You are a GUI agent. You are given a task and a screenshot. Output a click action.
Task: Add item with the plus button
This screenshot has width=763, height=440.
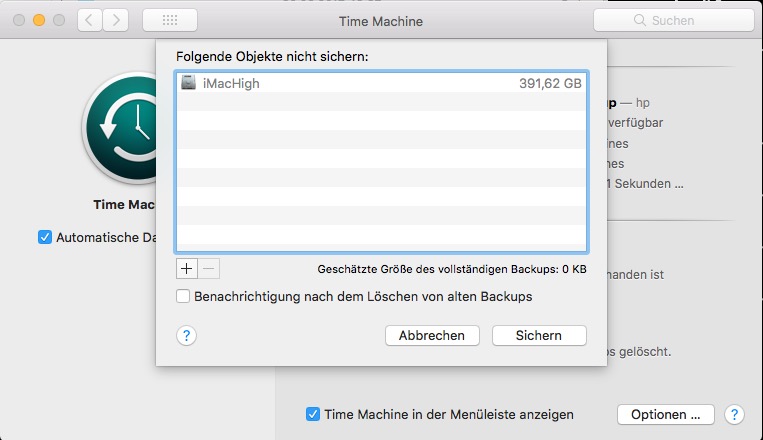point(187,269)
